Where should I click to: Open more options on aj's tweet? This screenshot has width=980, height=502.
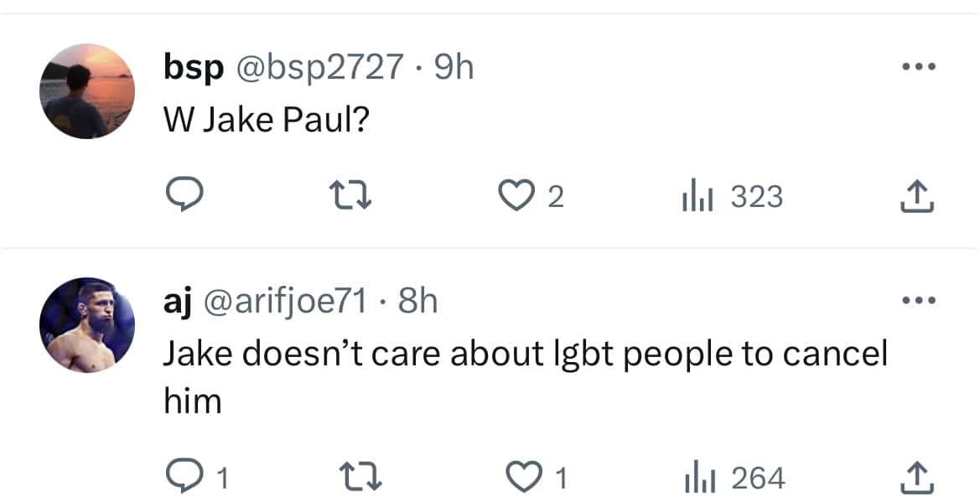[916, 299]
